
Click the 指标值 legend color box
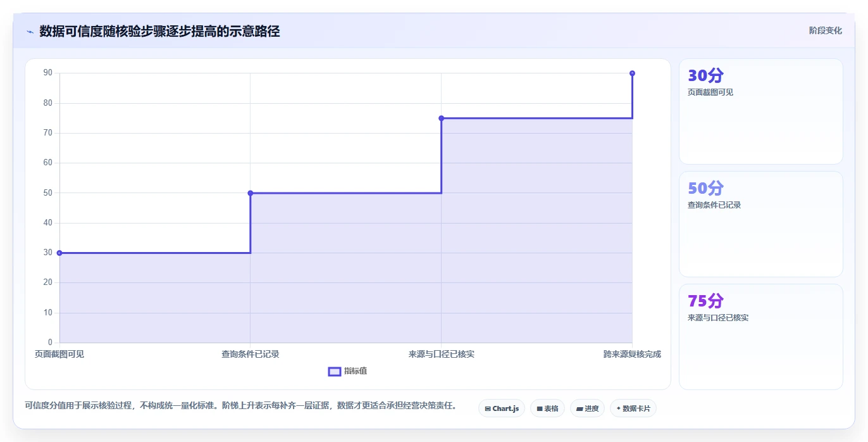coord(335,371)
